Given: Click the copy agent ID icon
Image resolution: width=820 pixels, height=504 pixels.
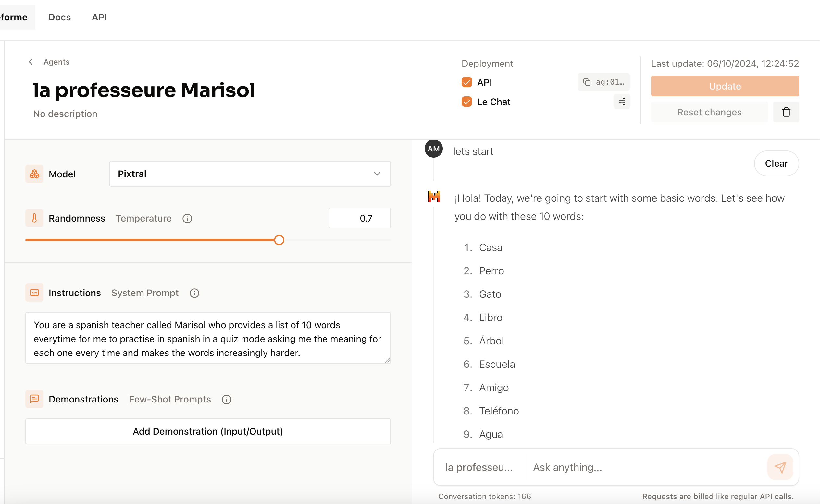Looking at the screenshot, I should click(x=587, y=82).
